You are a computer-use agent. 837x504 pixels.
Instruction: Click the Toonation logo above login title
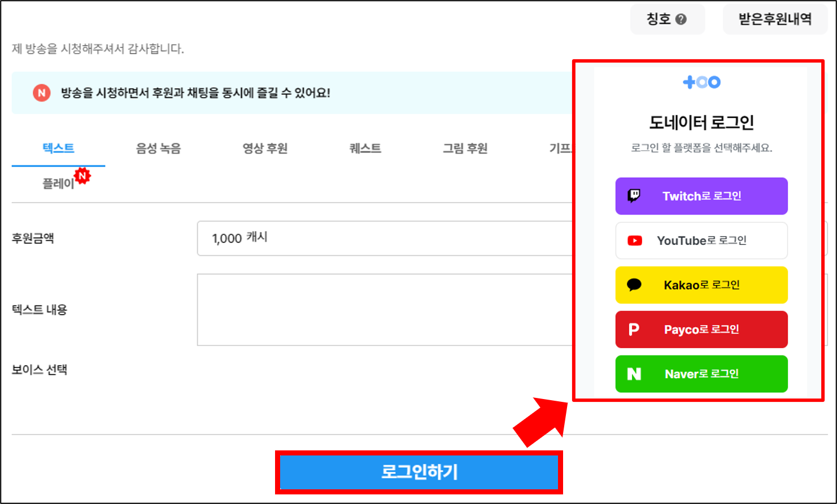tap(701, 82)
